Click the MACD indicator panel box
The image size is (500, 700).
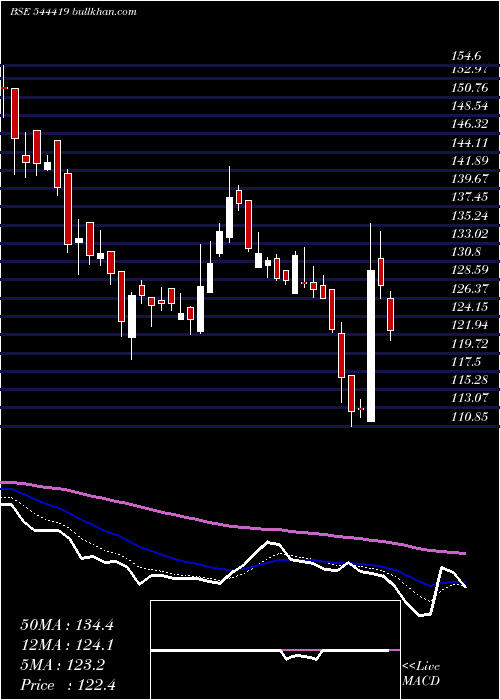(275, 650)
